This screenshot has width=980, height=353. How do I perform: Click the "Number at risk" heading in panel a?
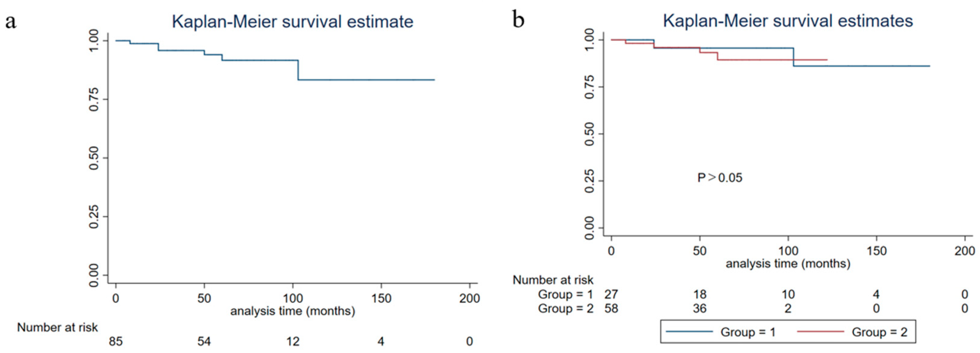tap(58, 327)
